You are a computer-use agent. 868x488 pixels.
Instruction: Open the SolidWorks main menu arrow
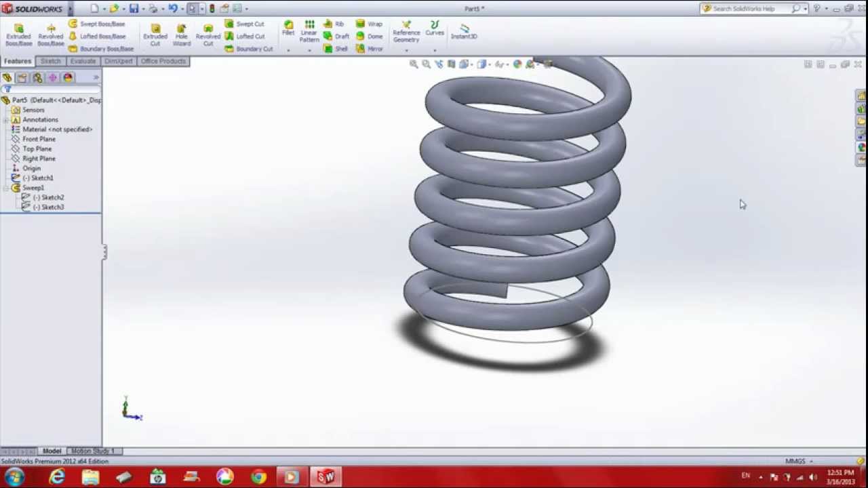[x=70, y=9]
